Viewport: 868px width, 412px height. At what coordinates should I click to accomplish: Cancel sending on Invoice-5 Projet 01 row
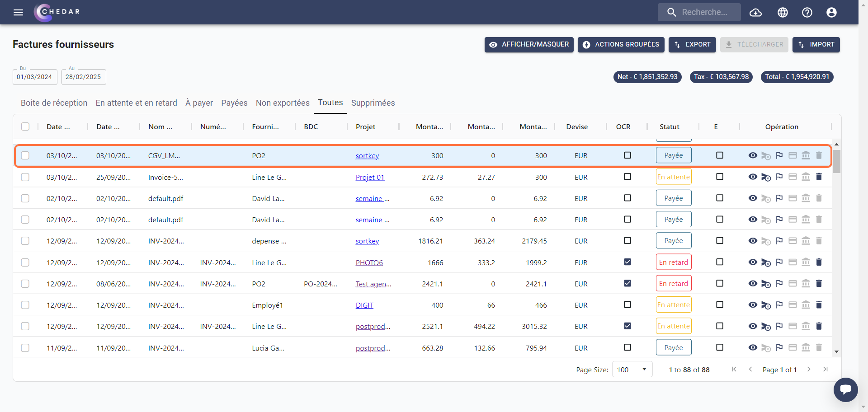click(x=766, y=177)
